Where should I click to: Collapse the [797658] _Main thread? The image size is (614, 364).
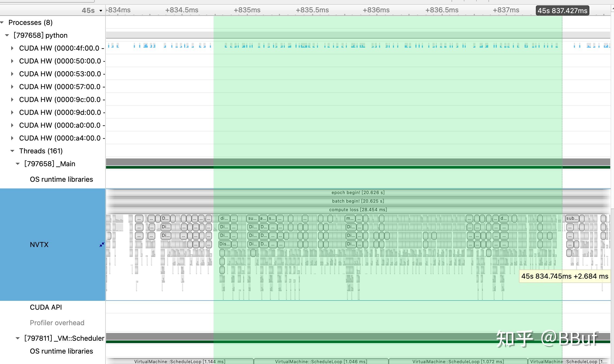coord(18,164)
